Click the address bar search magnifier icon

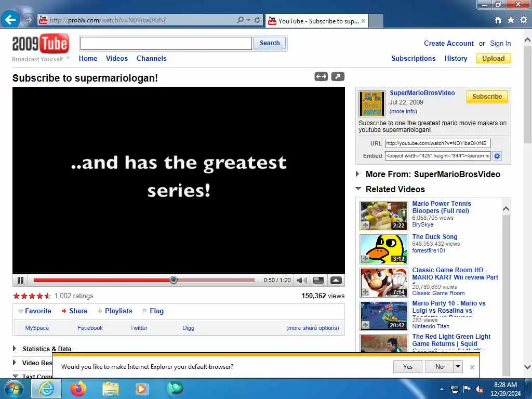(240, 20)
